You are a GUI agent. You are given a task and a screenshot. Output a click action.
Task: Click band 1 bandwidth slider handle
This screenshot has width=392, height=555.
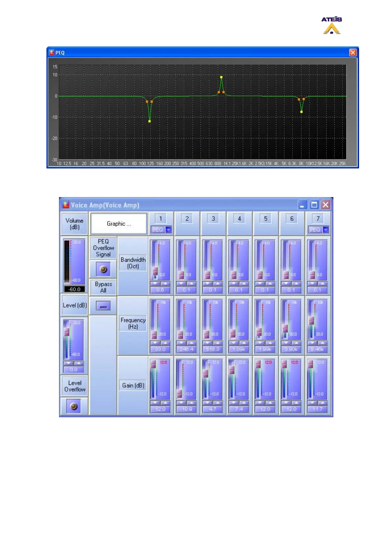point(155,271)
